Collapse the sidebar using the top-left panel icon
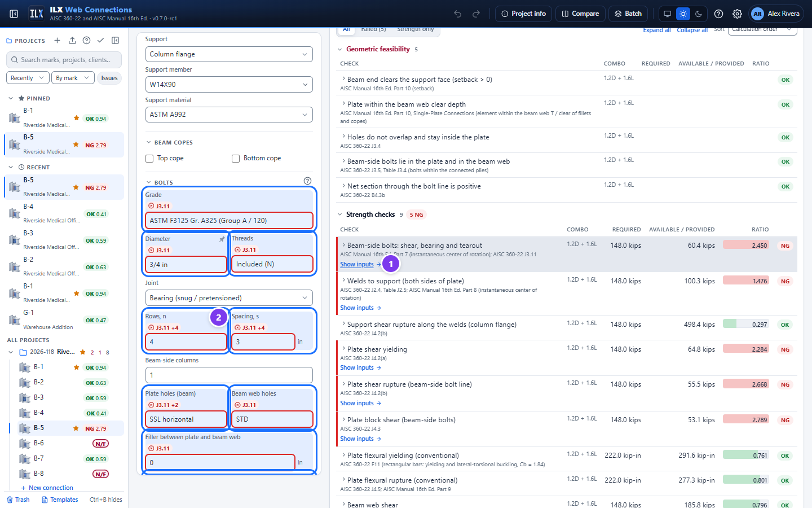Image resolution: width=812 pixels, height=508 pixels. [x=14, y=14]
